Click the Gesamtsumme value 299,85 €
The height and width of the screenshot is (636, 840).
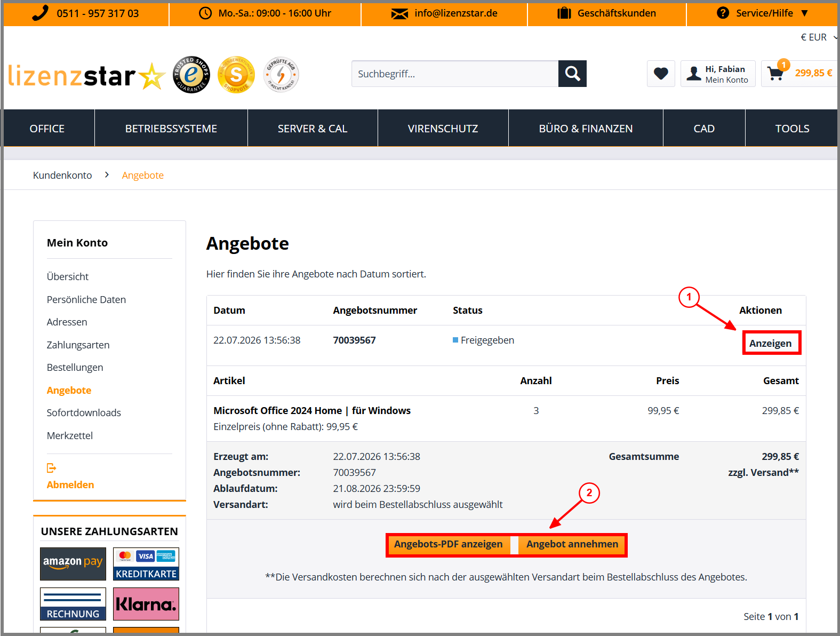(x=780, y=457)
